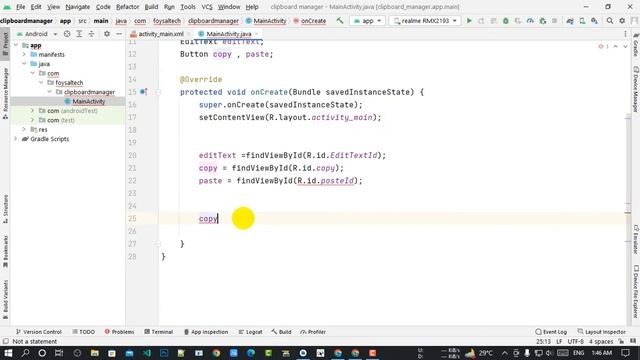This screenshot has width=640, height=360.
Task: Open the Profiler tool window
Action: coord(313,332)
